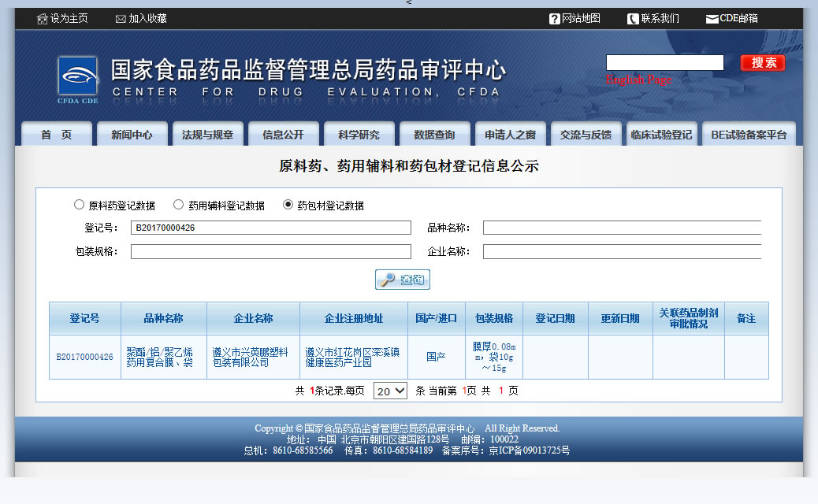Click the top site search box
The image size is (818, 504).
pyautogui.click(x=664, y=63)
